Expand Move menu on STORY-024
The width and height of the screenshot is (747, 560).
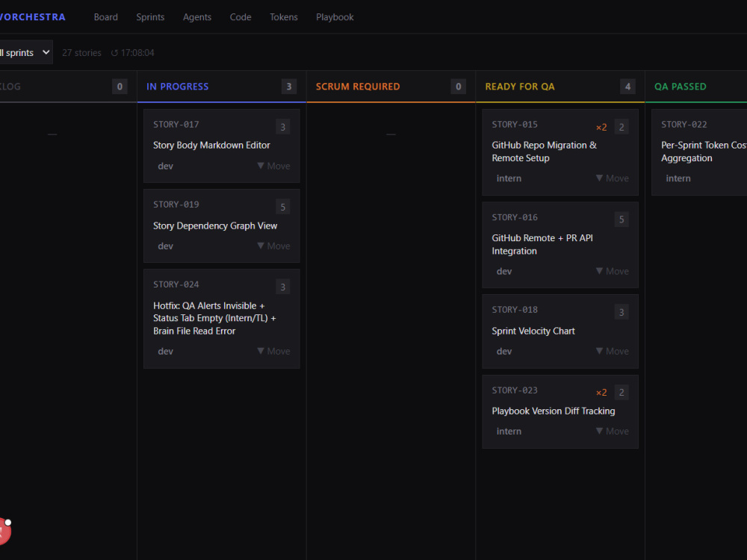[273, 351]
